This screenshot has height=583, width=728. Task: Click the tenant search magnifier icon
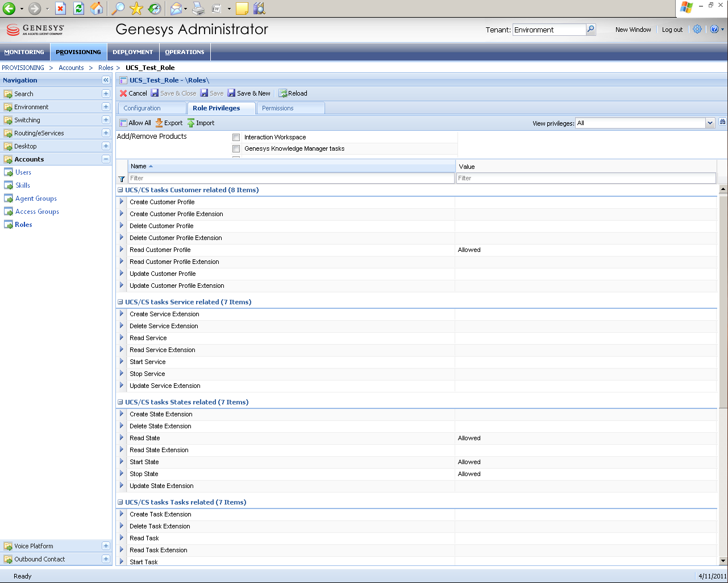591,30
